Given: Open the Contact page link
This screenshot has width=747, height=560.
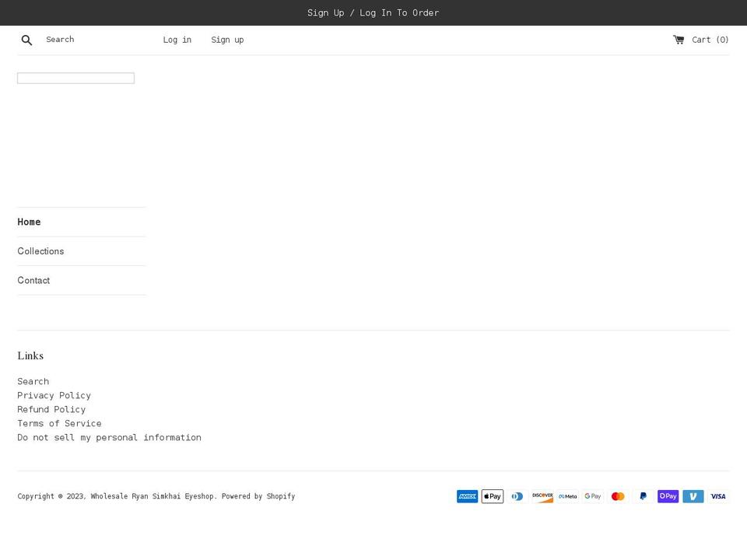Looking at the screenshot, I should [33, 280].
